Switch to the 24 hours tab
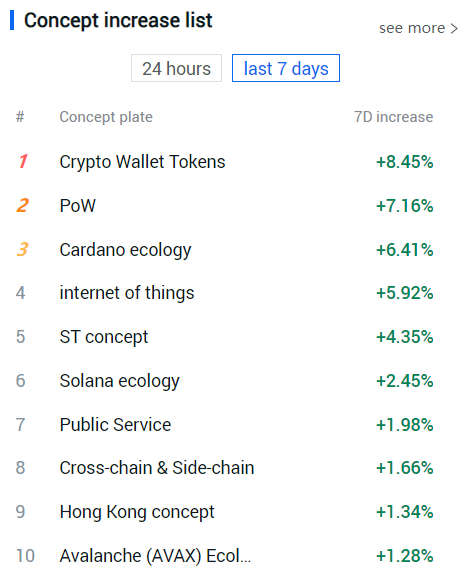 coord(176,68)
